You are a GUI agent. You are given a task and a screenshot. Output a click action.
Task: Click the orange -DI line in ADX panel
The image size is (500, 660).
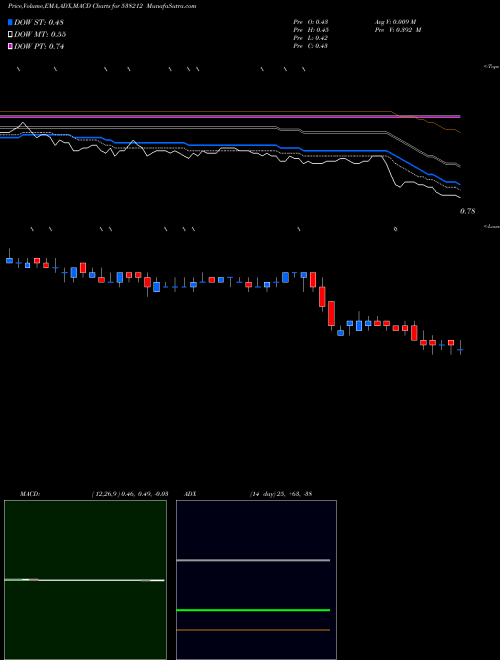point(253,630)
